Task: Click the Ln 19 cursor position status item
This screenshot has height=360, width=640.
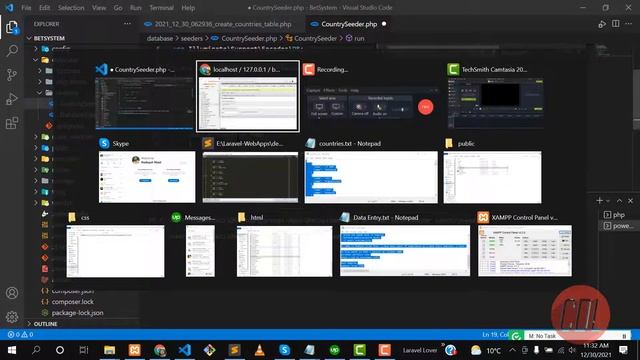Action: tap(495, 335)
